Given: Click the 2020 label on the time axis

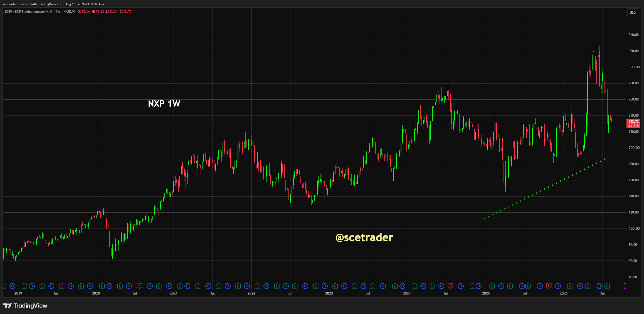Looking at the screenshot, I should pos(96,293).
